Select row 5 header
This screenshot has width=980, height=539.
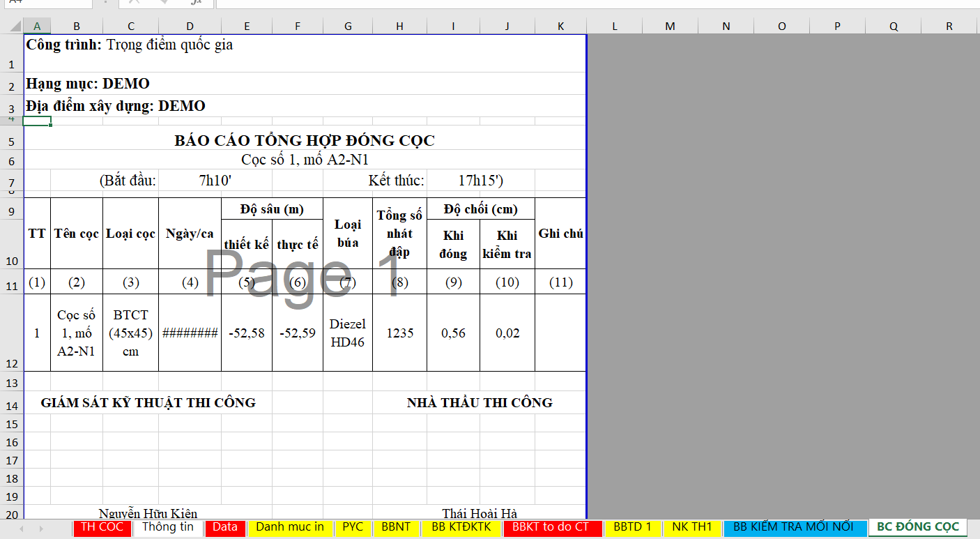click(x=11, y=138)
